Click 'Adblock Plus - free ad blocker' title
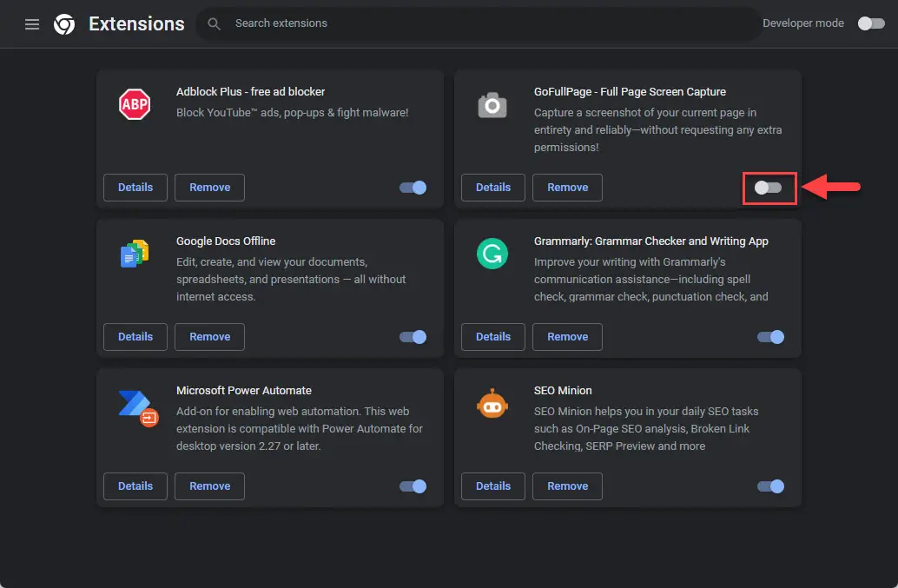 [250, 91]
